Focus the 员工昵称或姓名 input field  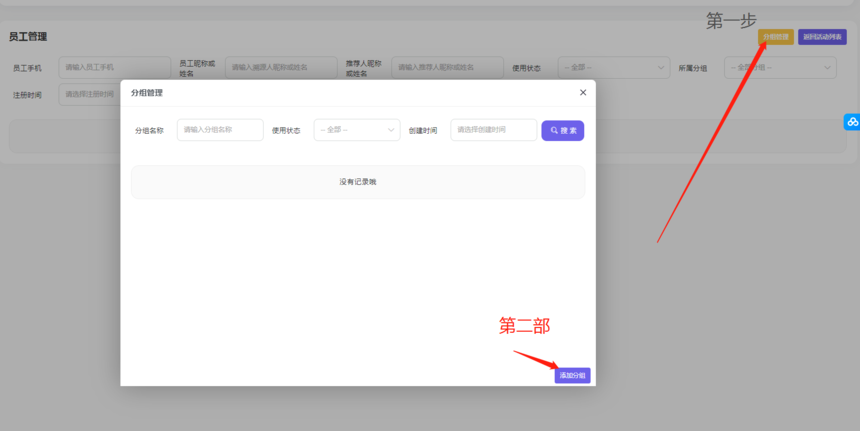[281, 67]
